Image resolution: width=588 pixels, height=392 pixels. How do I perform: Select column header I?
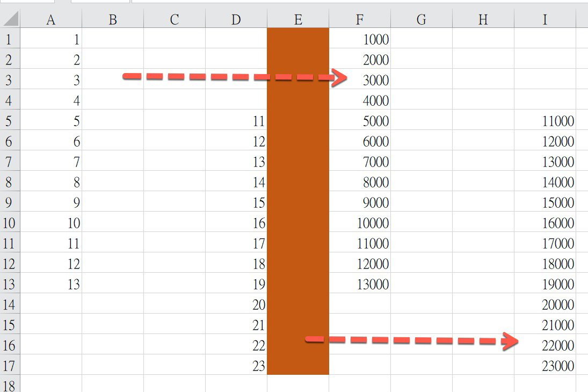point(545,19)
